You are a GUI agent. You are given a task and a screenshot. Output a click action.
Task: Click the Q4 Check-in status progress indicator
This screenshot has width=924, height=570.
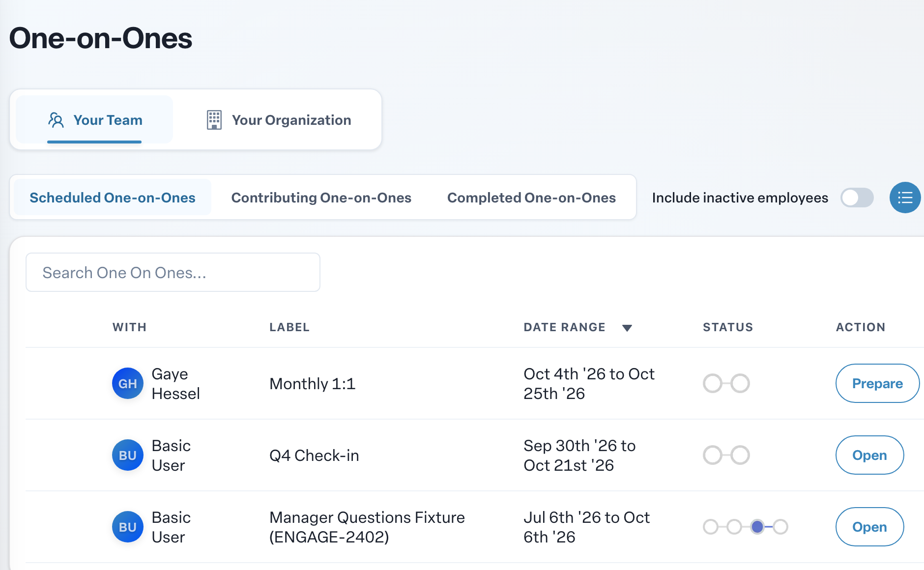click(x=726, y=455)
